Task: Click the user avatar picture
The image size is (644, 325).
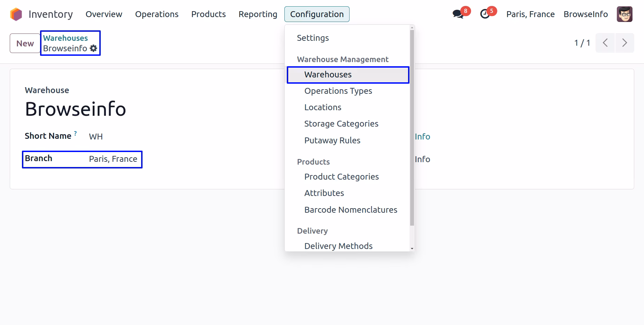Action: pos(624,14)
